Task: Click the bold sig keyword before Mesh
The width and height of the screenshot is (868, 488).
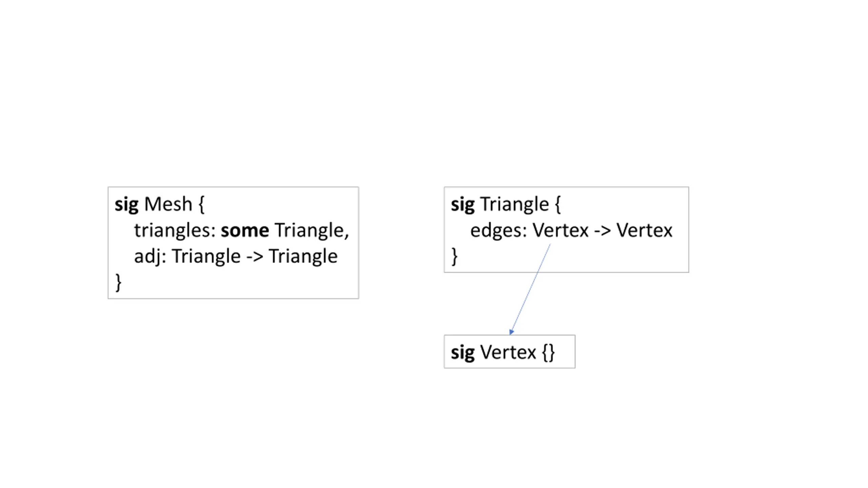Action: [126, 205]
